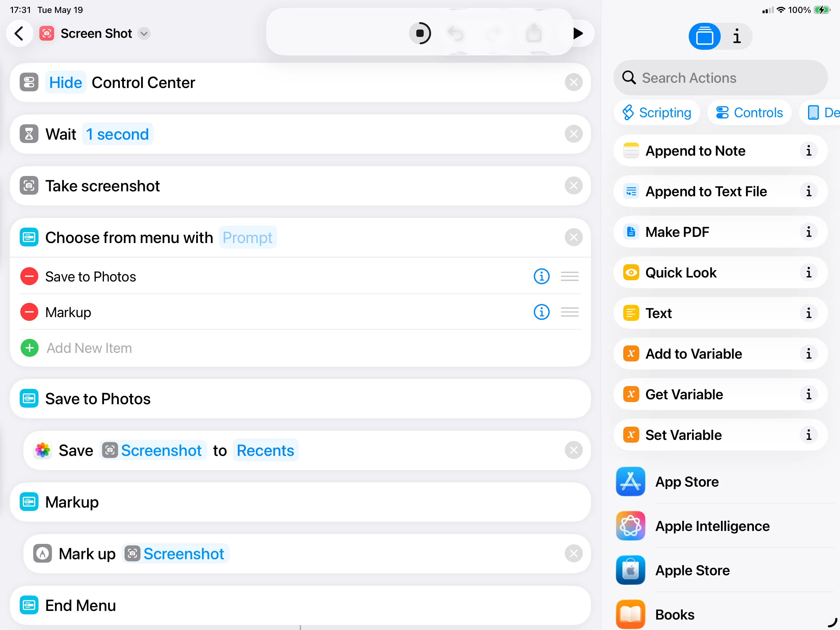Open the action library panel icon
This screenshot has width=840, height=630.
pos(704,37)
